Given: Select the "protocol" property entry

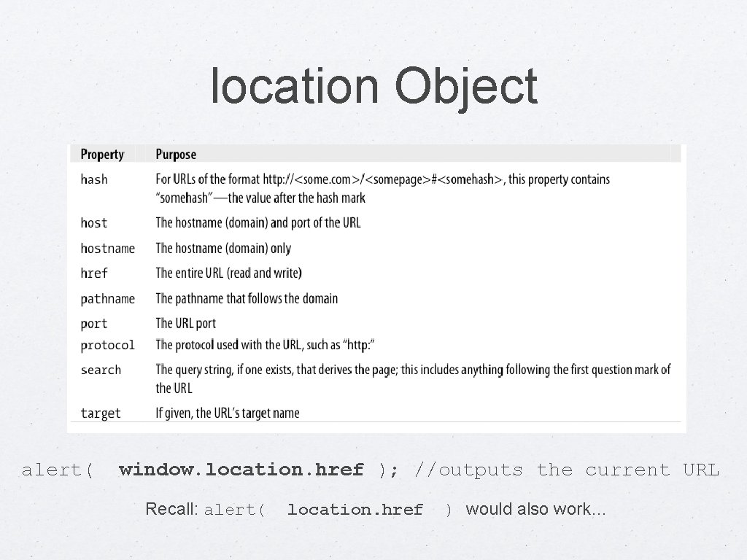Looking at the screenshot, I should (x=107, y=345).
